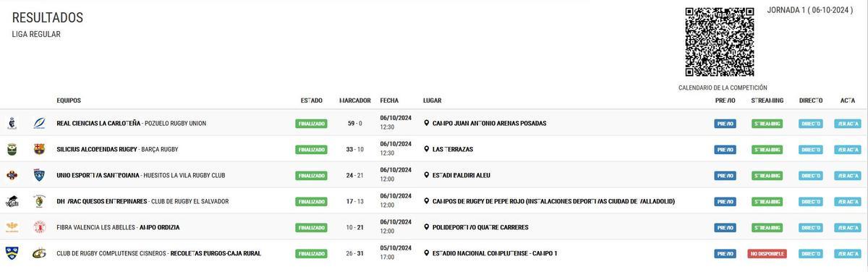
Task: Click the Huesitos La Vila Rugby Club logo
Action: [39, 175]
